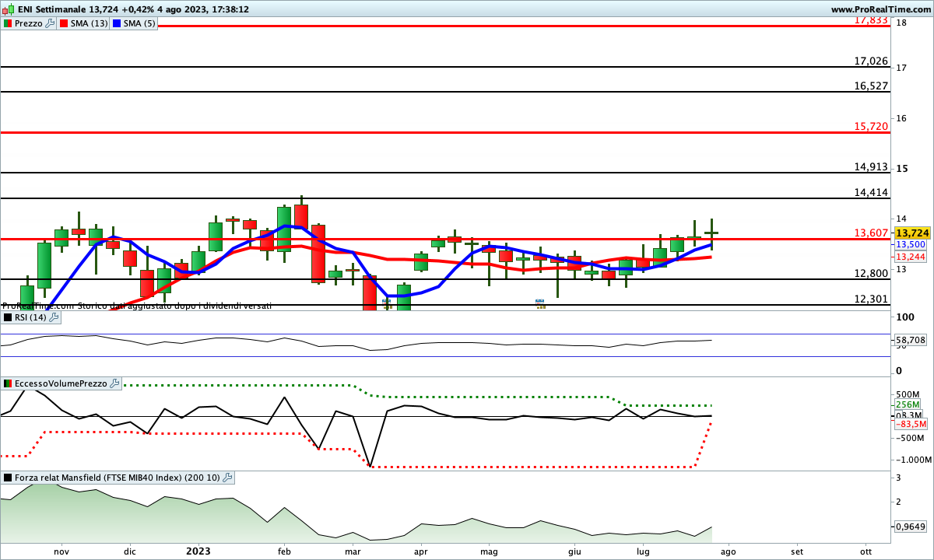Click the red 15,720 level label
The image size is (934, 560).
pyautogui.click(x=871, y=126)
